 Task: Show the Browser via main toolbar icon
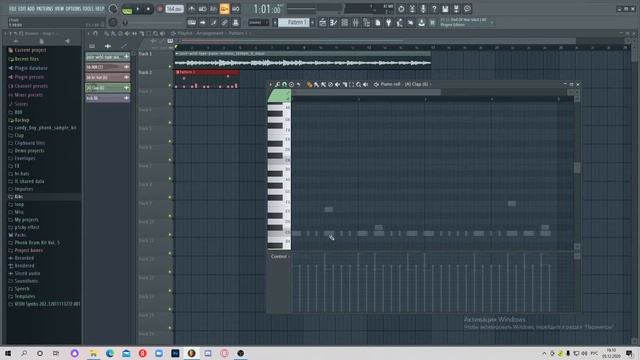click(x=367, y=22)
